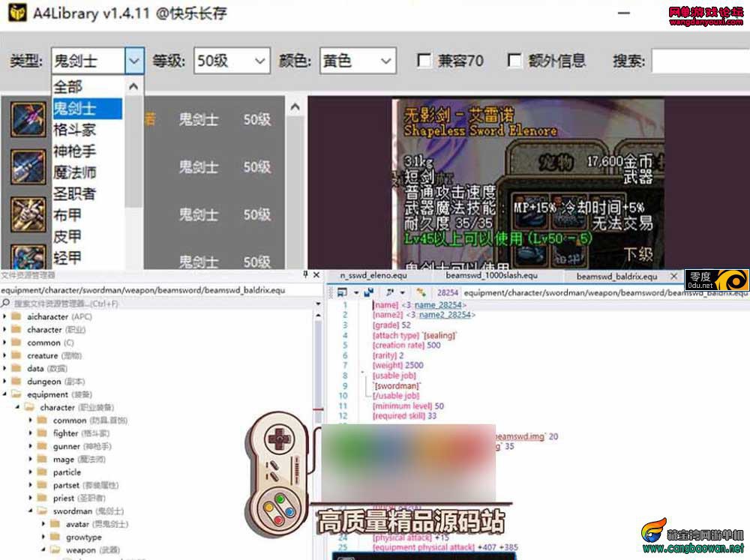
Task: Expand the fighter folder node
Action: point(31,433)
